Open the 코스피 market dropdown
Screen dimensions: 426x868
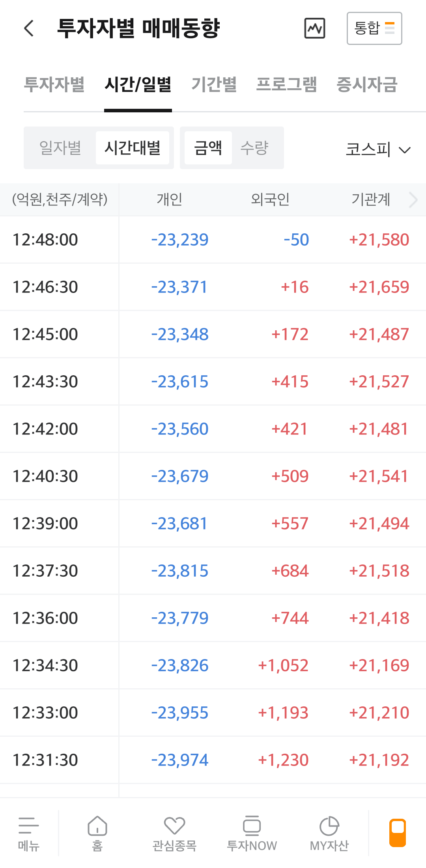378,149
